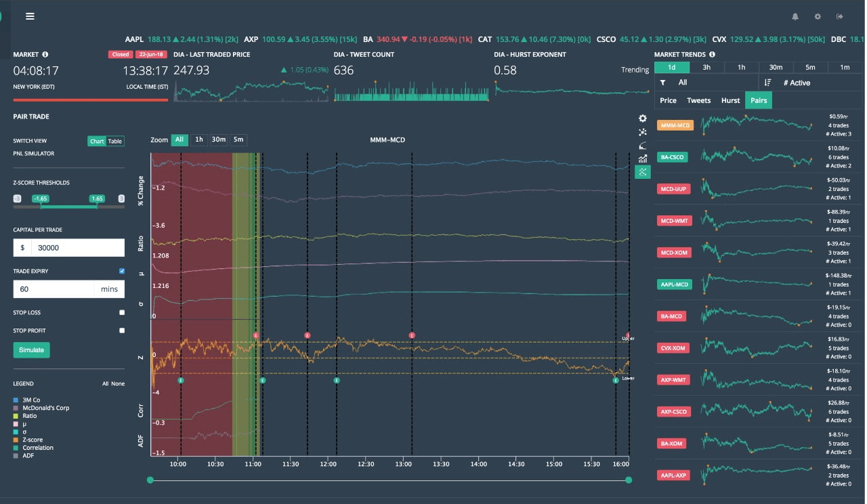Open the notifications bell icon
Viewport: 867px width, 504px height.
[x=793, y=16]
